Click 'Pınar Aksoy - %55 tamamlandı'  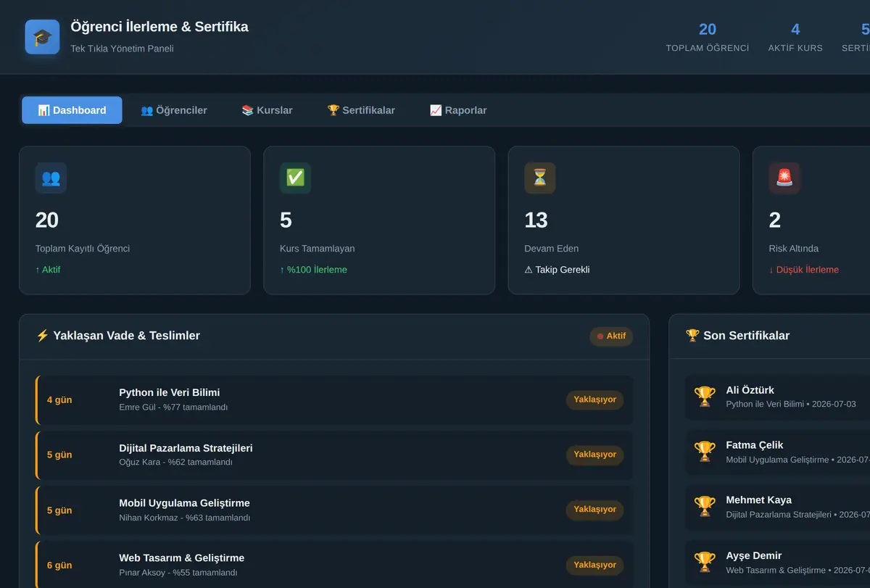coord(178,573)
